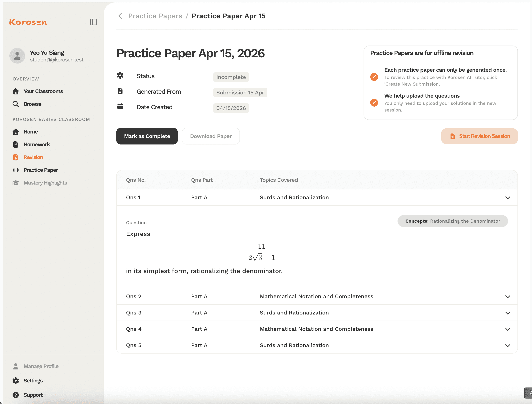The width and height of the screenshot is (532, 404).
Task: Click Mark as Complete
Action: pos(147,136)
